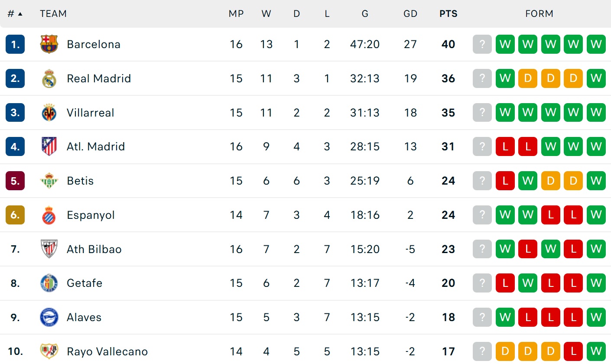Sort standings by MP column header
Viewport: 611px width, 364px height.
[236, 14]
